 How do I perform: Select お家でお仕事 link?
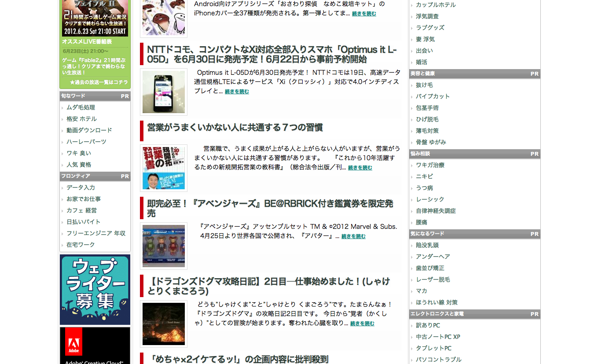[x=84, y=199]
